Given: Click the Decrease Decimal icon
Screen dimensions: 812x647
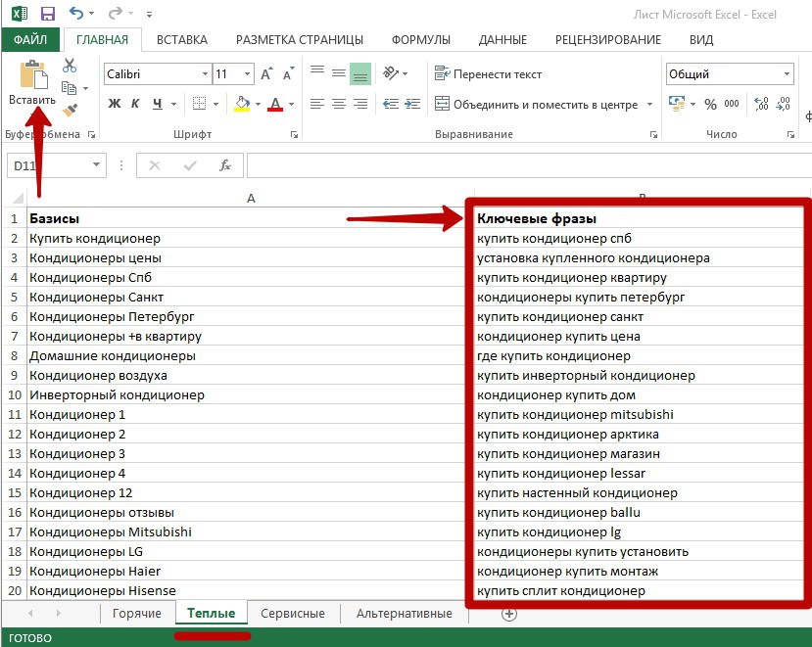Looking at the screenshot, I should (x=783, y=104).
